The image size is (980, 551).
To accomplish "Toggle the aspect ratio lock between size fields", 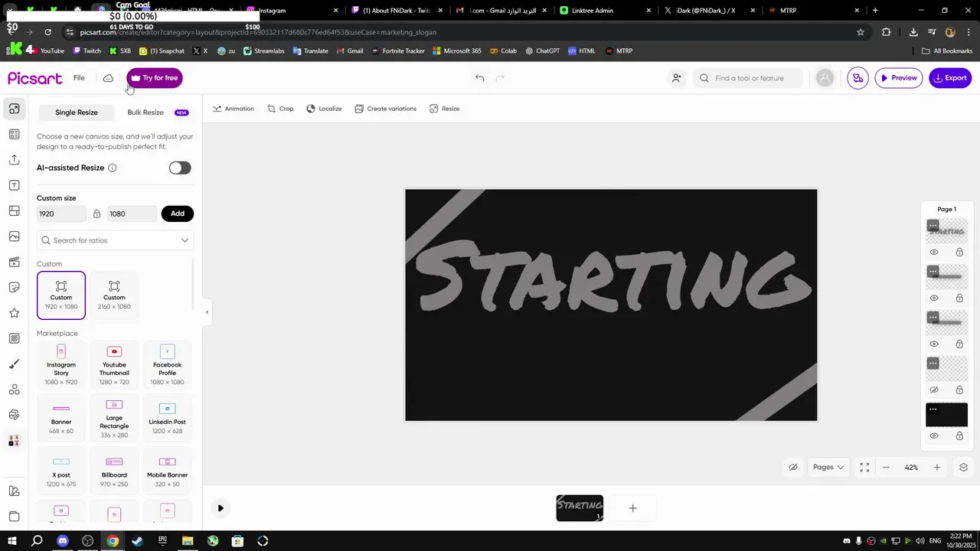I will tap(96, 214).
